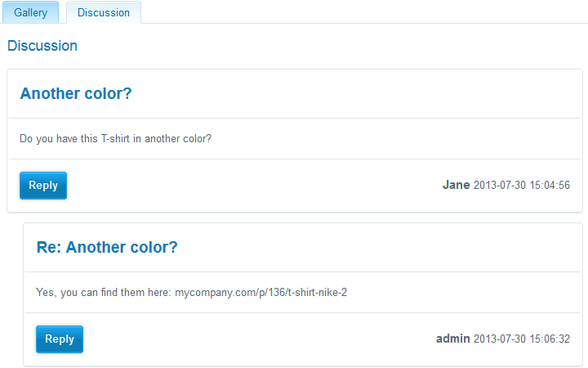Click the author name admin

[x=453, y=339]
